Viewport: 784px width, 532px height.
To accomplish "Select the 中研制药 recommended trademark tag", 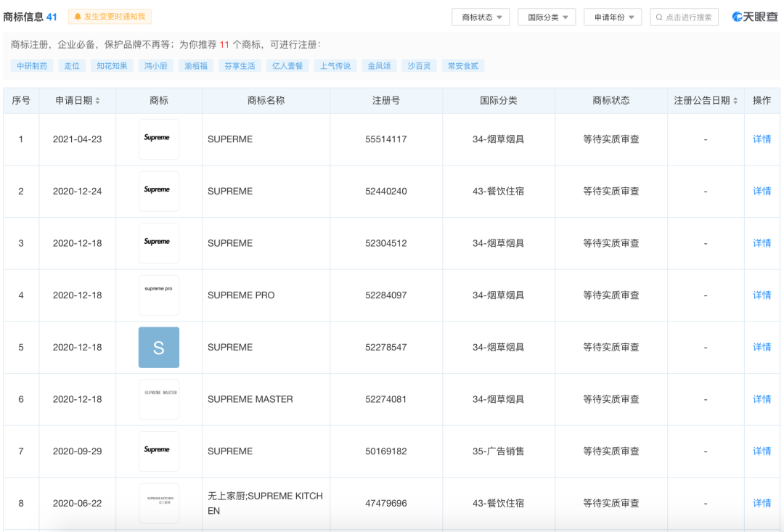I will point(33,66).
